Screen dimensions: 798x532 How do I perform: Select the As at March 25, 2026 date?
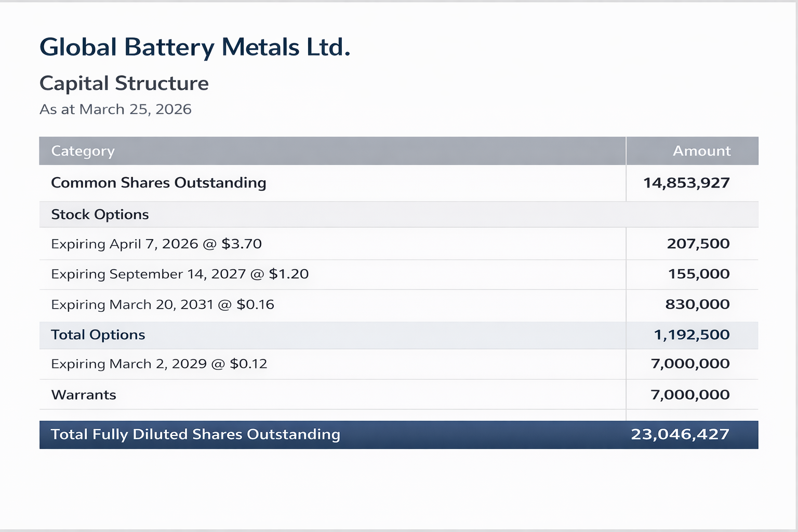tap(115, 109)
